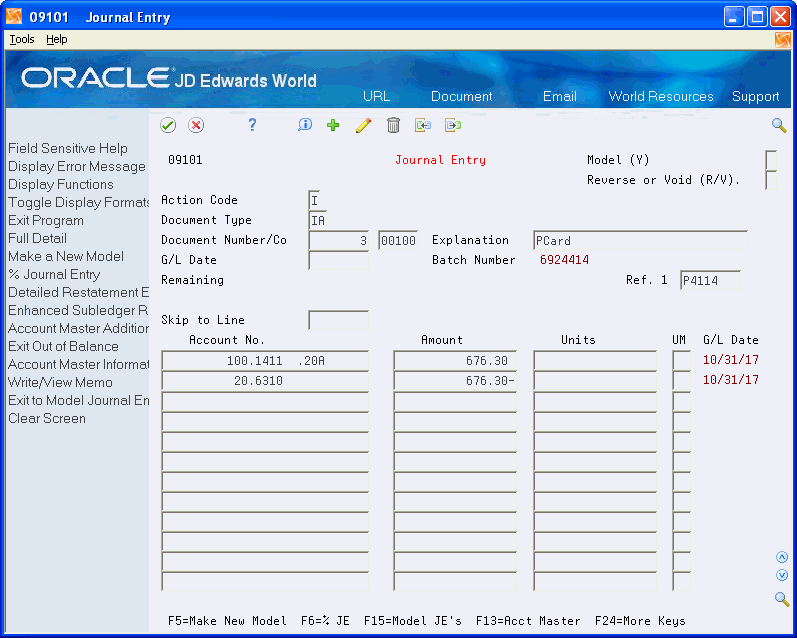The image size is (797, 638).
Task: Click account number 100.1411 .20A field
Action: (265, 360)
